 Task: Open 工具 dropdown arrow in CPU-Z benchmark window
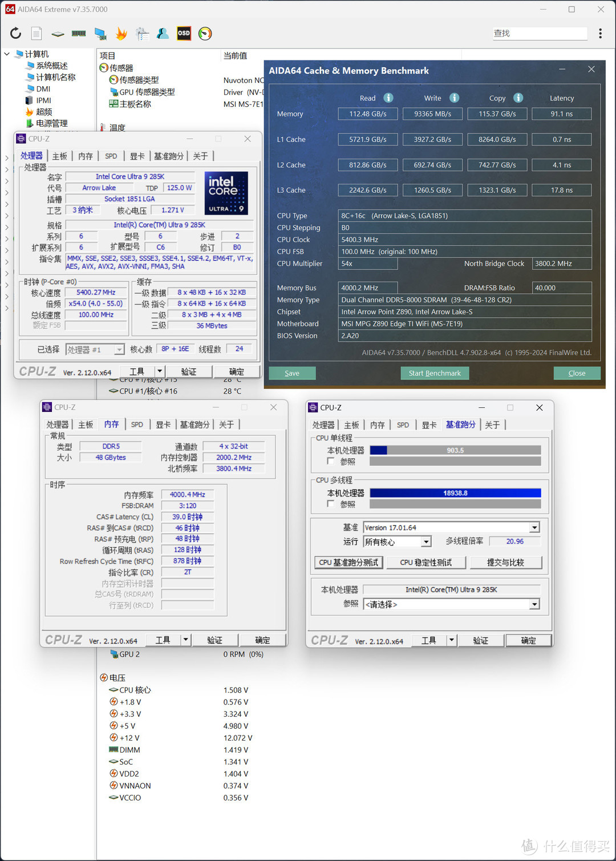pyautogui.click(x=451, y=640)
